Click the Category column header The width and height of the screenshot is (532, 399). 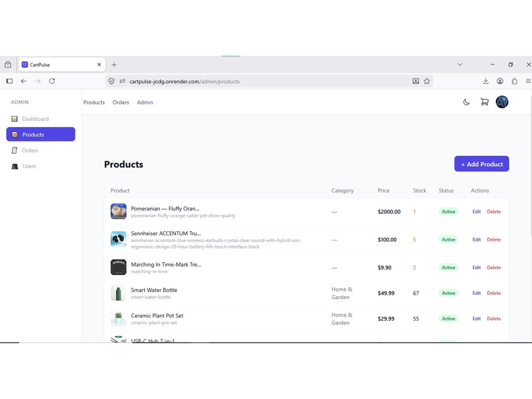click(x=342, y=190)
